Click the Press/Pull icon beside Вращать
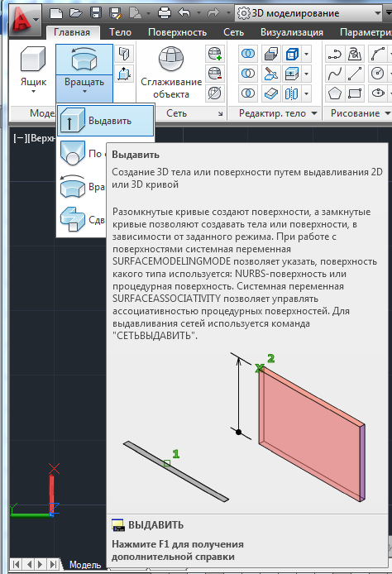The height and width of the screenshot is (574, 392). point(124,74)
